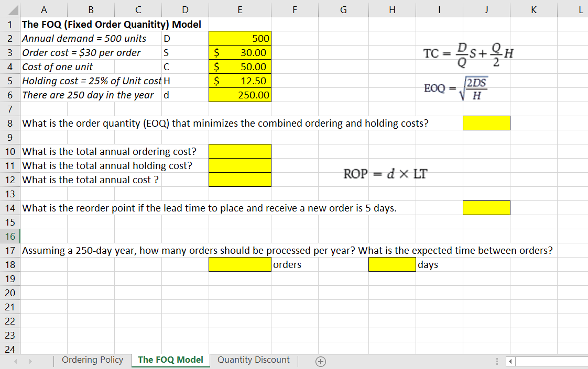This screenshot has height=369, width=588.
Task: Switch to the Quantity Discount sheet tab
Action: [x=254, y=360]
